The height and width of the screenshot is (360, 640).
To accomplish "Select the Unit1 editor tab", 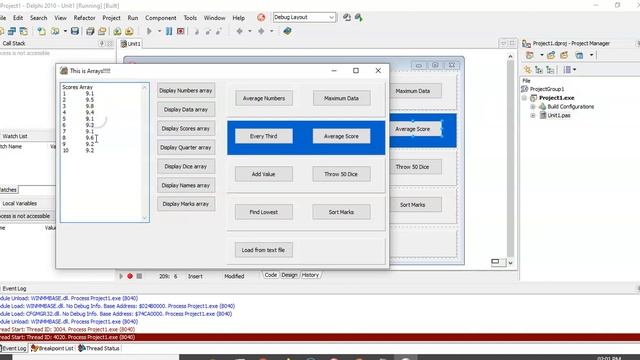I will [131, 44].
